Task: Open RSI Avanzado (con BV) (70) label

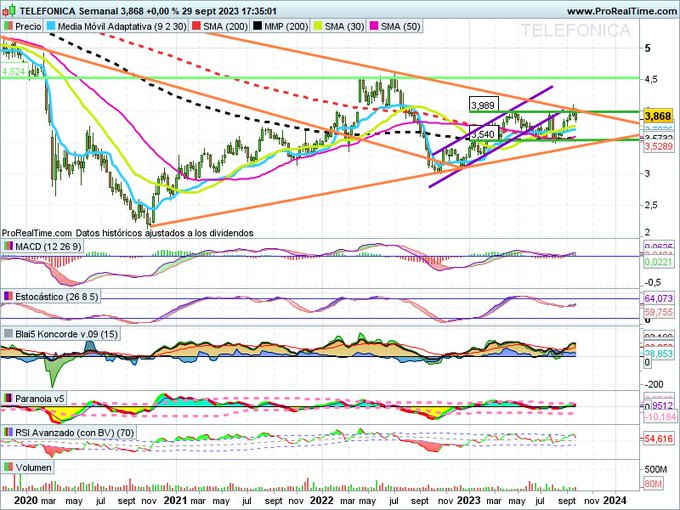Action: tap(75, 432)
